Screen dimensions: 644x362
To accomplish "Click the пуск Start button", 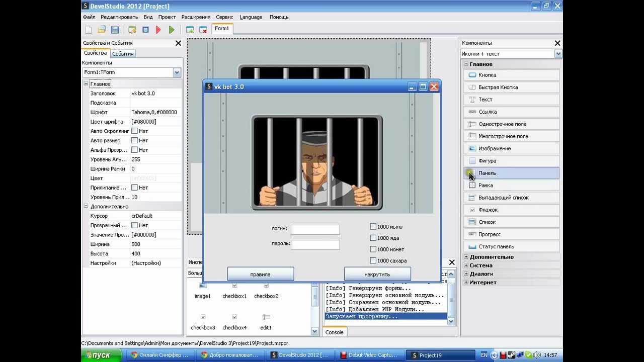I will (x=101, y=355).
